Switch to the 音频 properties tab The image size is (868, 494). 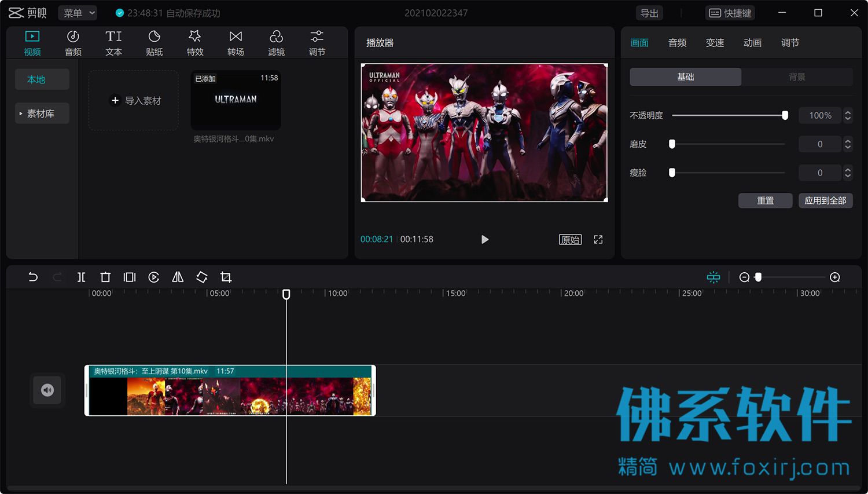[x=677, y=42]
